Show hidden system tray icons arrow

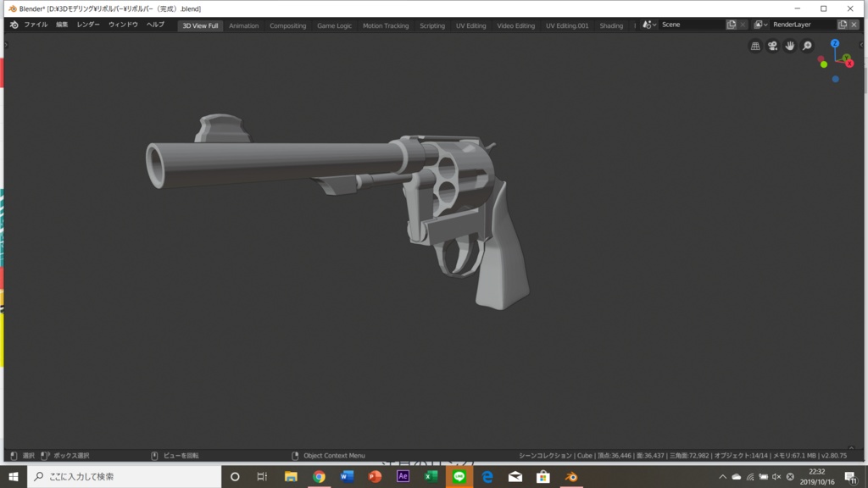[x=722, y=477]
